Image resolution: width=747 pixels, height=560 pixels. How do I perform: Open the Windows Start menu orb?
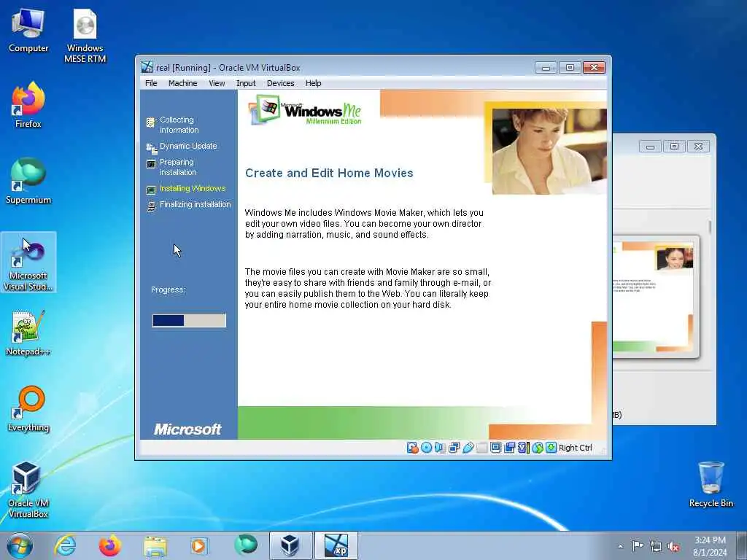[20, 545]
